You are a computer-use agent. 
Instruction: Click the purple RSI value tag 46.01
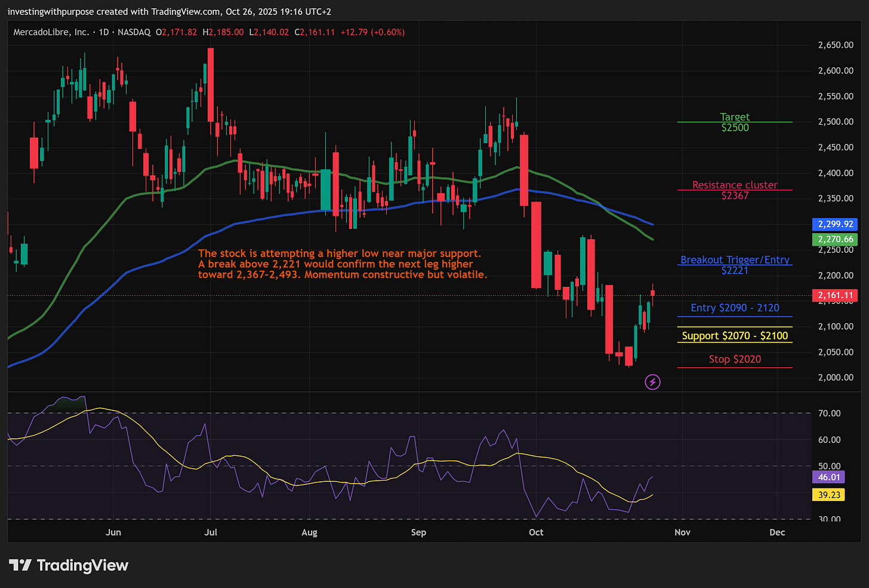[829, 477]
